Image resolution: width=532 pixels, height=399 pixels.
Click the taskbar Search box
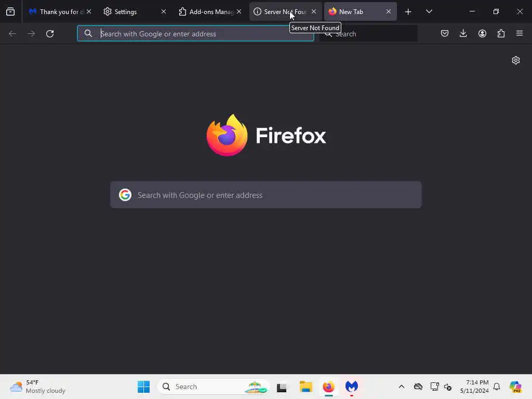(x=213, y=387)
